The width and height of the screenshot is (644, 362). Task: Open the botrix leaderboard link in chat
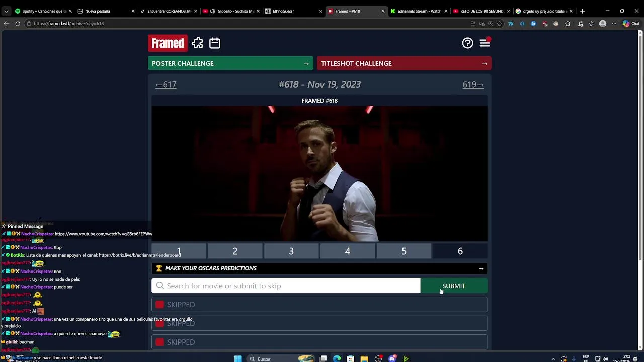pyautogui.click(x=139, y=255)
